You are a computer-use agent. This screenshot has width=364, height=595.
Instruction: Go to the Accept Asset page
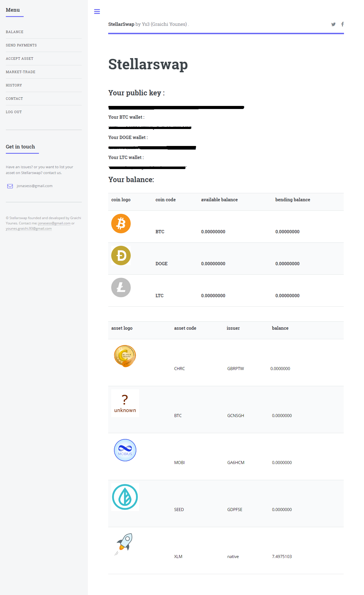tap(19, 59)
